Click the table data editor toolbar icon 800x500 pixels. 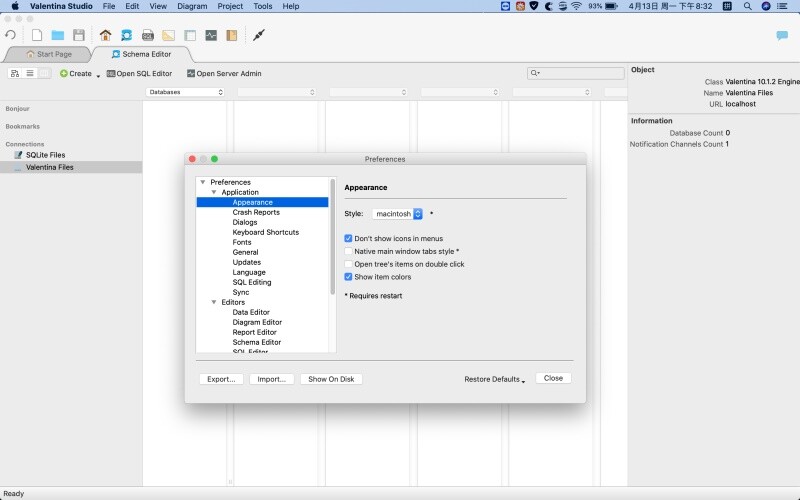(190, 35)
